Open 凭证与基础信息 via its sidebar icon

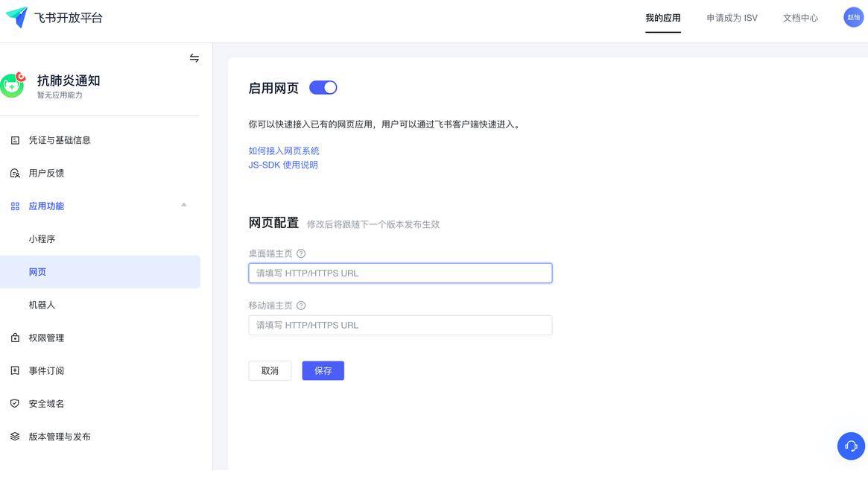[15, 139]
